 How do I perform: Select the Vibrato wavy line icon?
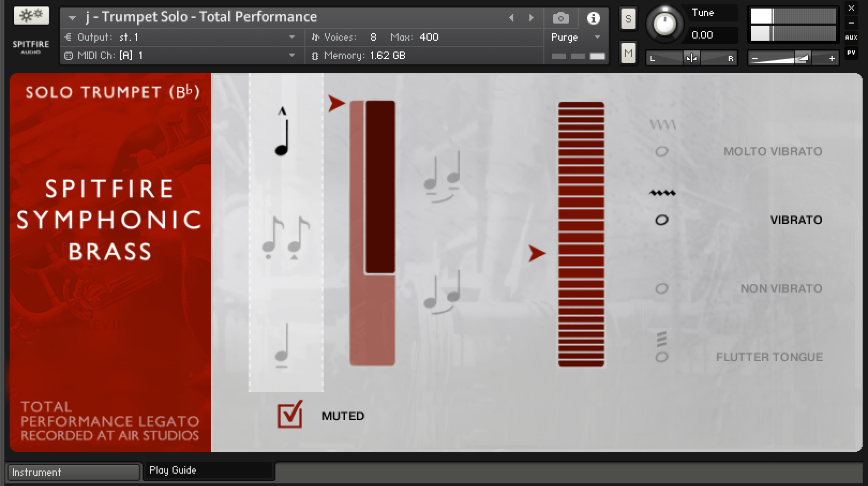click(663, 193)
